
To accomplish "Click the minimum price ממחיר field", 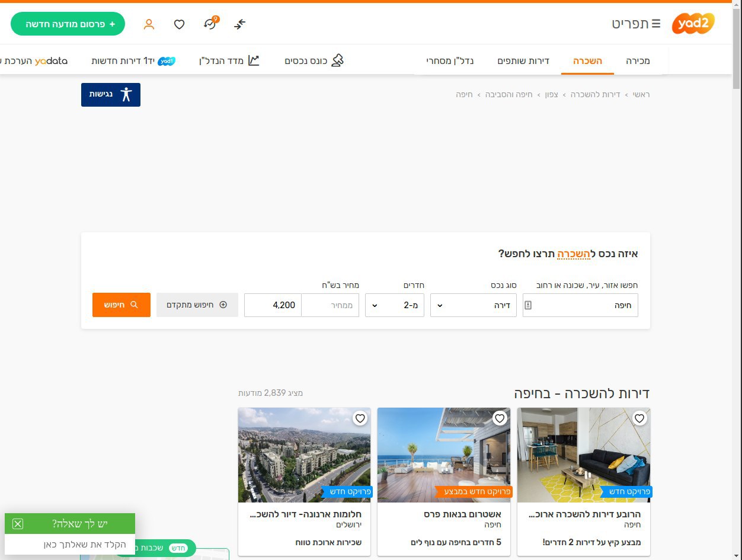I will (330, 305).
